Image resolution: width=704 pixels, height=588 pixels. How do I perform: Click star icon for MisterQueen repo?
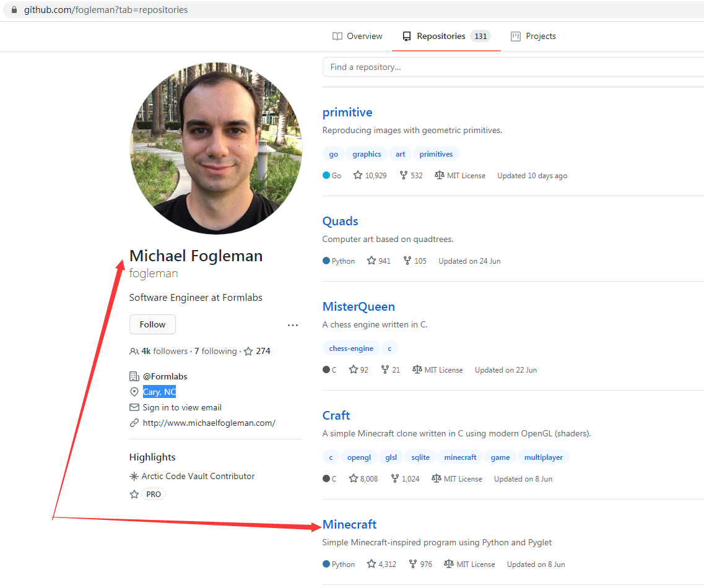pos(354,370)
